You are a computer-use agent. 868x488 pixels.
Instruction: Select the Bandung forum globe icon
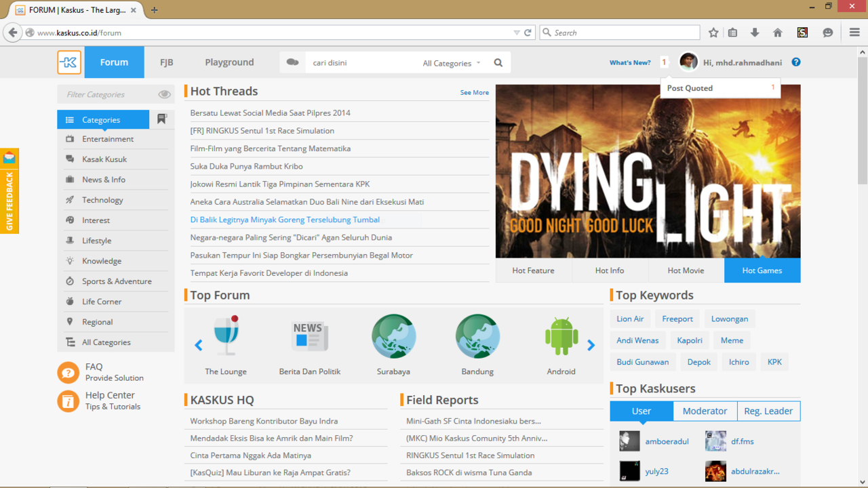(x=477, y=336)
